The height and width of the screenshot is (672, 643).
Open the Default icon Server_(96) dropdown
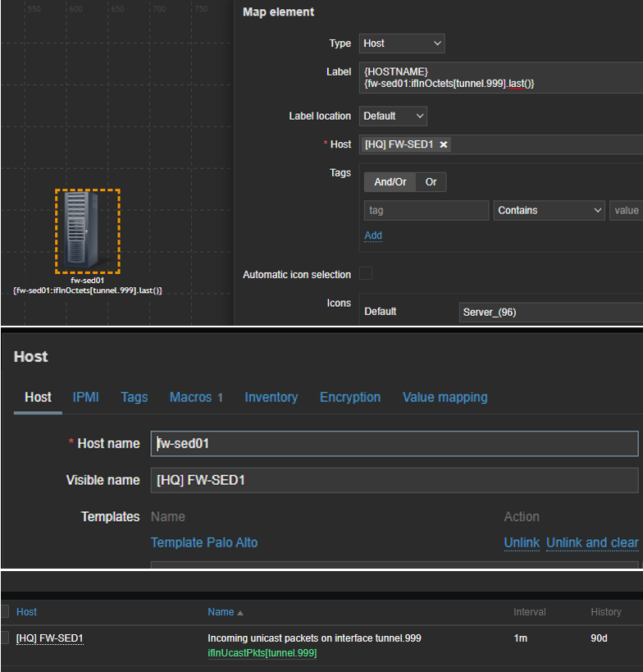551,312
